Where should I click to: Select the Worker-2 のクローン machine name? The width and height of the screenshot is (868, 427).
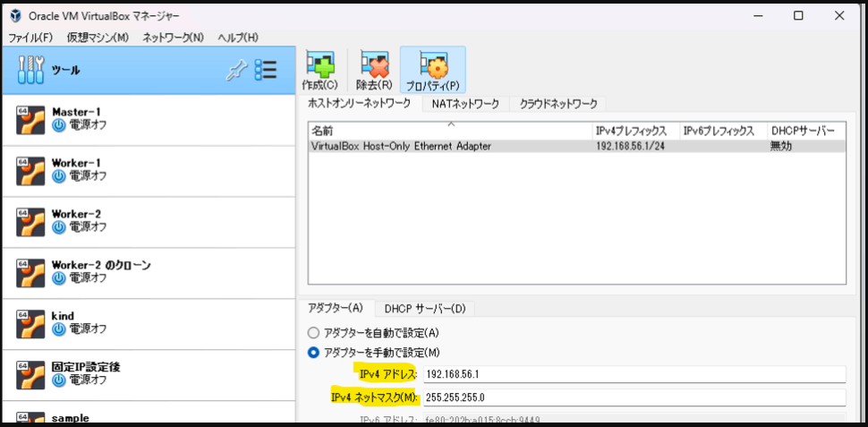pos(101,265)
